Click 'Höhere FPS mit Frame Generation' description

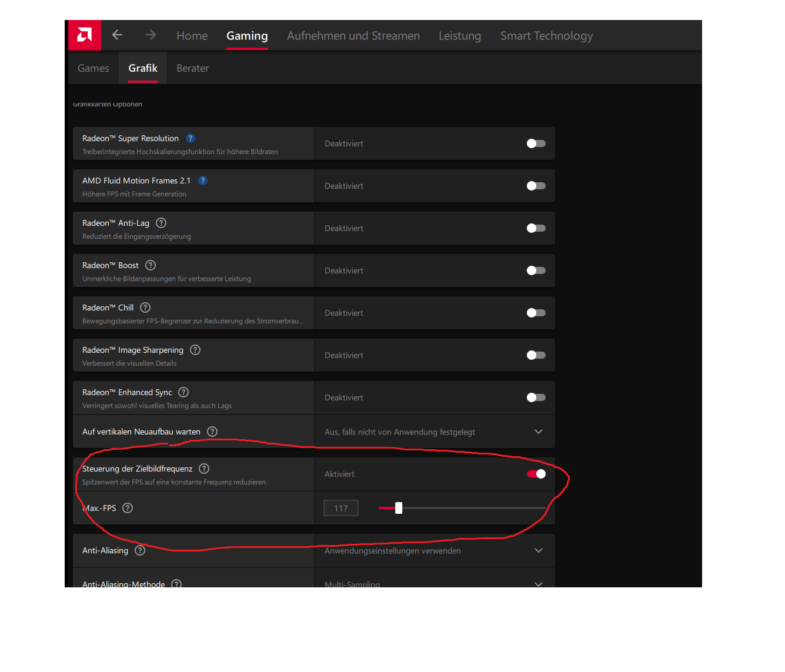[x=134, y=194]
